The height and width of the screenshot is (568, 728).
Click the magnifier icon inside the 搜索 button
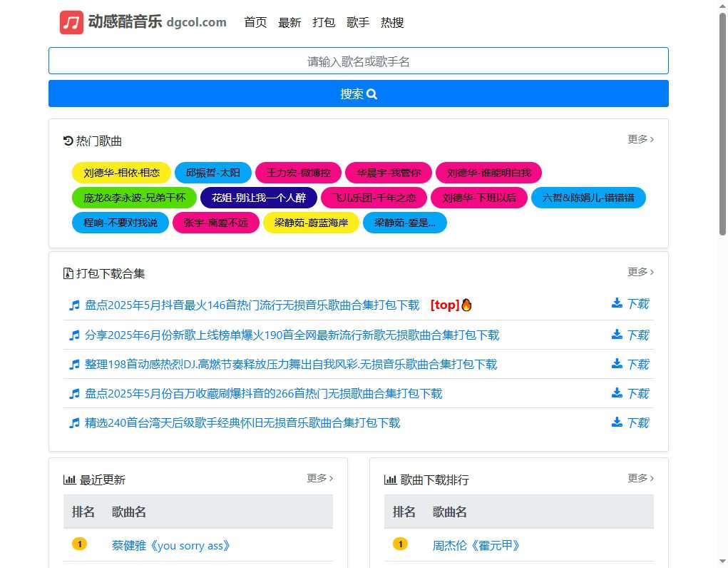tap(371, 93)
